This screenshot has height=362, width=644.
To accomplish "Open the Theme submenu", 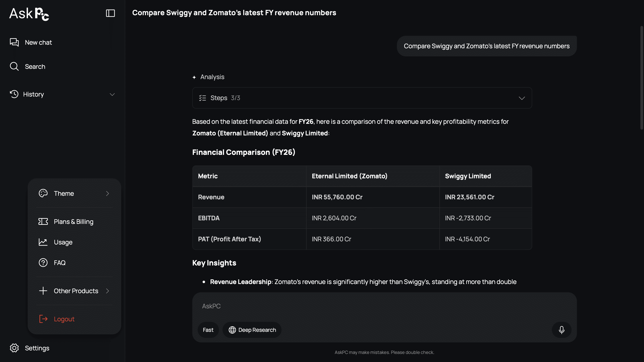I will [74, 193].
